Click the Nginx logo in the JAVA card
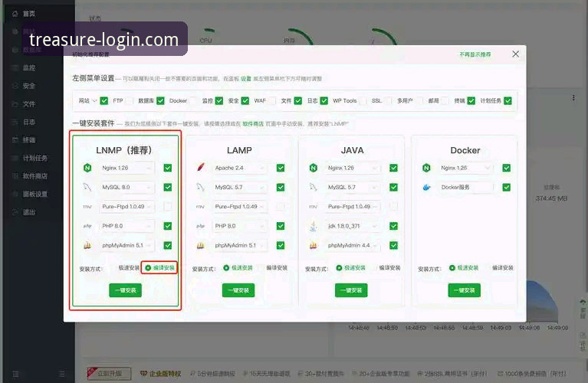The height and width of the screenshot is (383, 588). (x=313, y=168)
